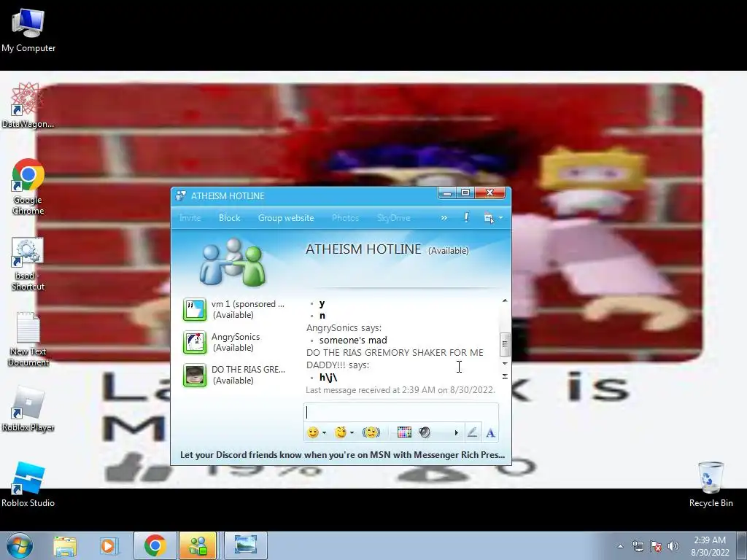Maximize the ATHEISM HOTLINE window
This screenshot has height=560, width=747.
click(x=465, y=192)
